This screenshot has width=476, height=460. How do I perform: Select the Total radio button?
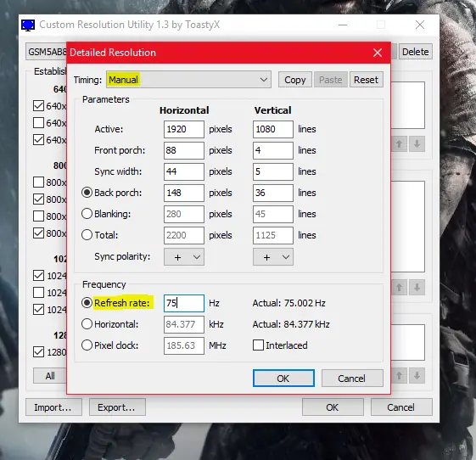tap(87, 235)
